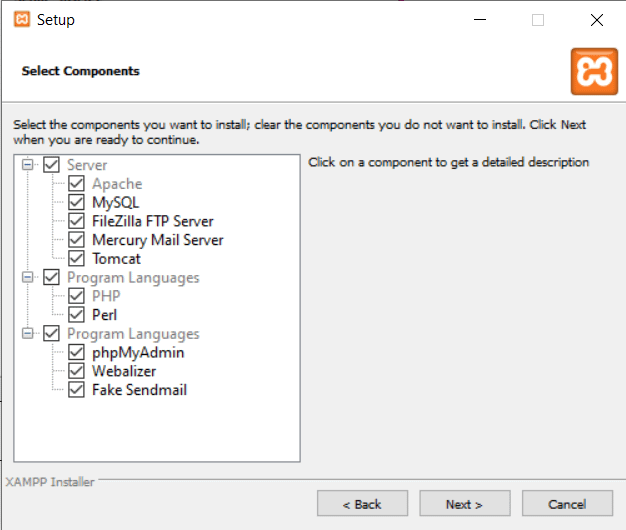
Task: Cancel the XAMPP setup
Action: [567, 504]
